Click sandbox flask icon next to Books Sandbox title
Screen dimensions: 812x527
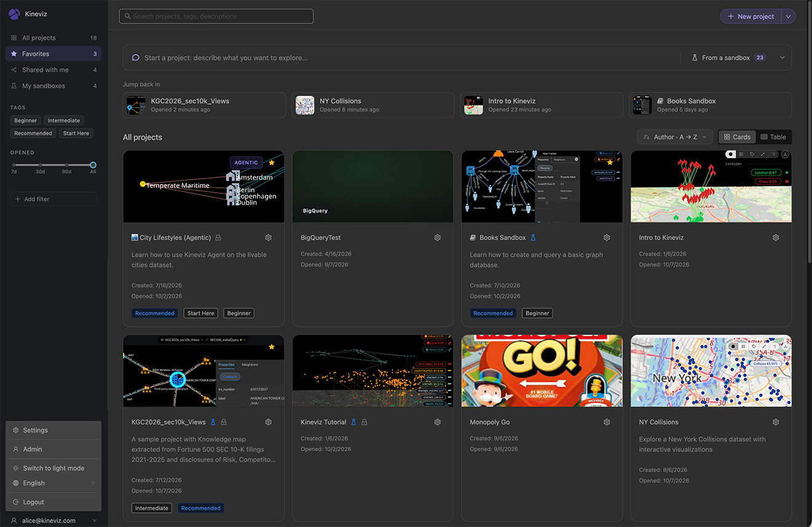pos(533,238)
